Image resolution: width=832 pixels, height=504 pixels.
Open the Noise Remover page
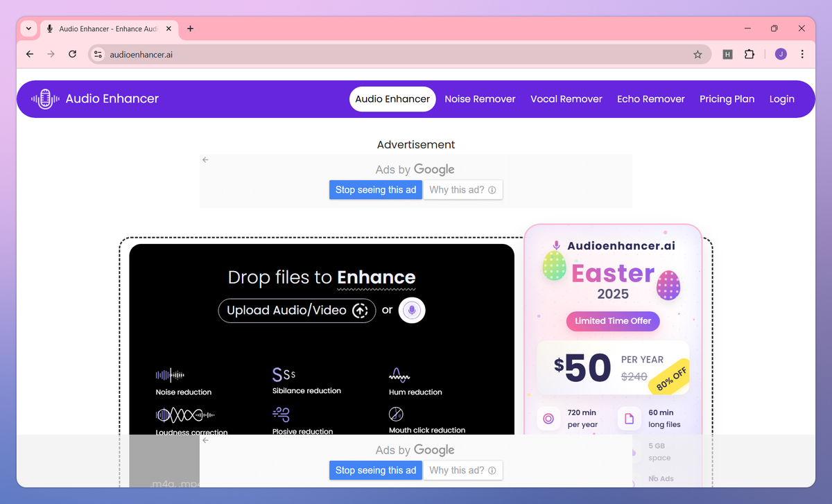pos(480,99)
